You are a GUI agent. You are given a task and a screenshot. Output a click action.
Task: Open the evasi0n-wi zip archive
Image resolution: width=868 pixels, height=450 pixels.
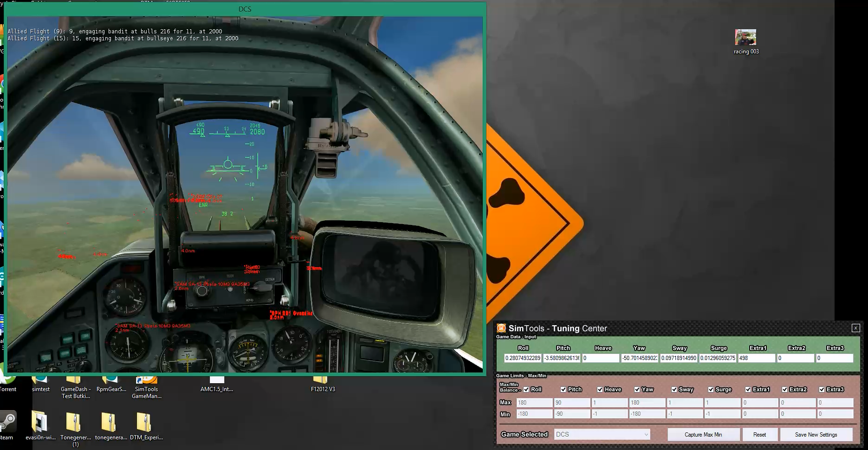[x=40, y=425]
